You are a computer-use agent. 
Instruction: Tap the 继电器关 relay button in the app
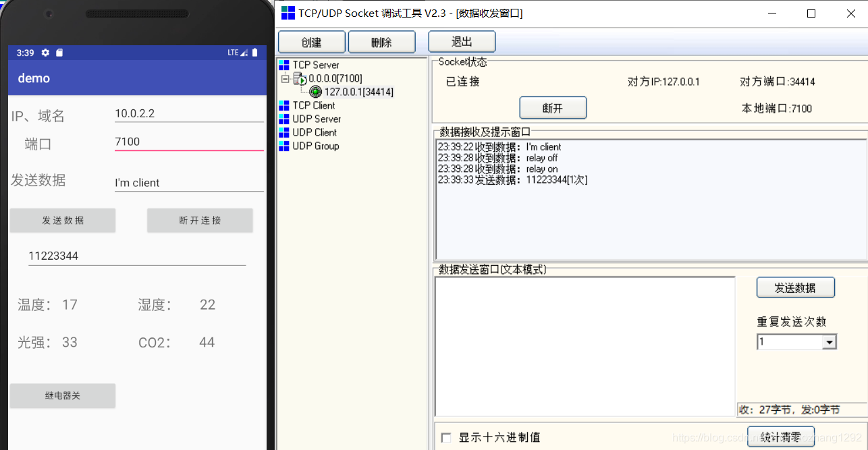(x=62, y=396)
